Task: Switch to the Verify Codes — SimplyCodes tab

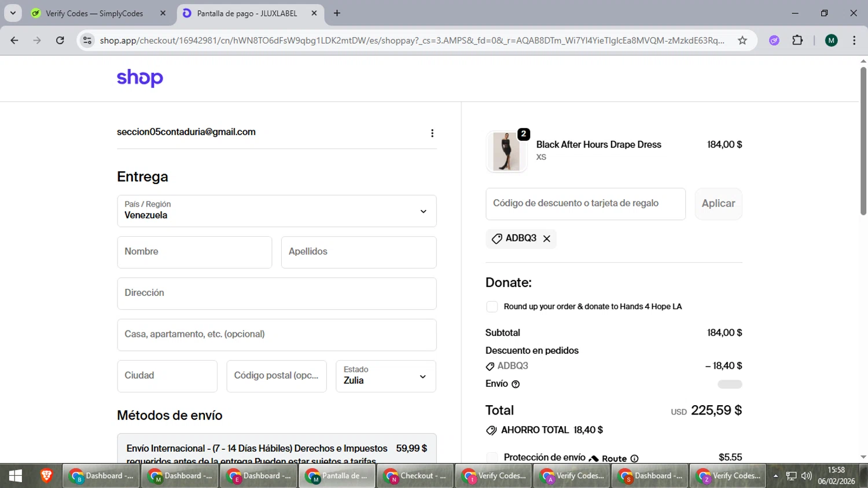Action: click(x=98, y=13)
